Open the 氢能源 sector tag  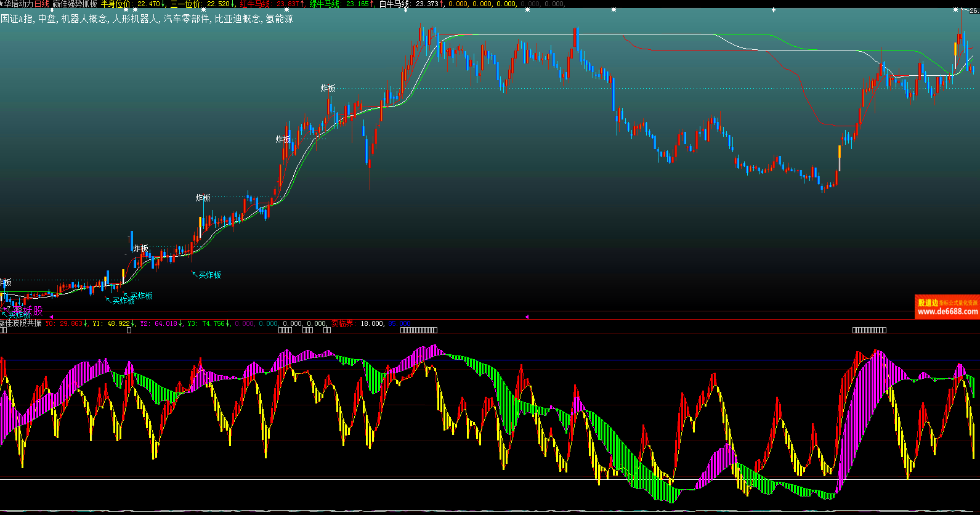pyautogui.click(x=279, y=19)
